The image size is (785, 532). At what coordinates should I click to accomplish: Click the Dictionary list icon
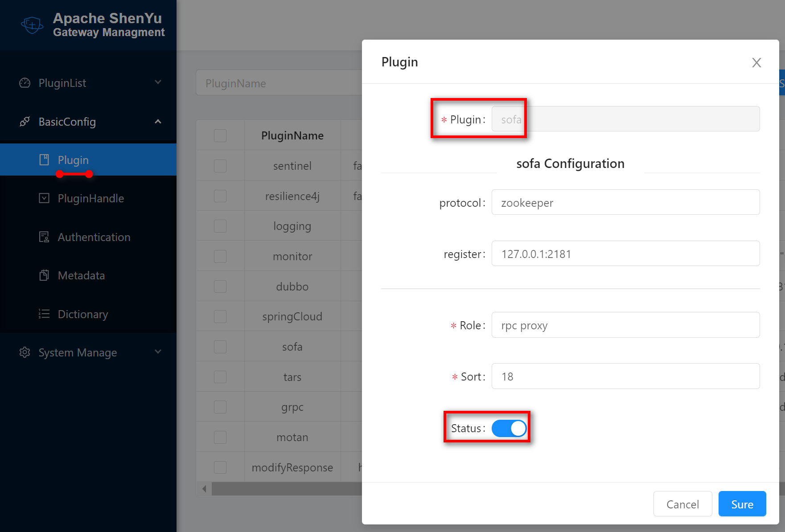(x=44, y=314)
